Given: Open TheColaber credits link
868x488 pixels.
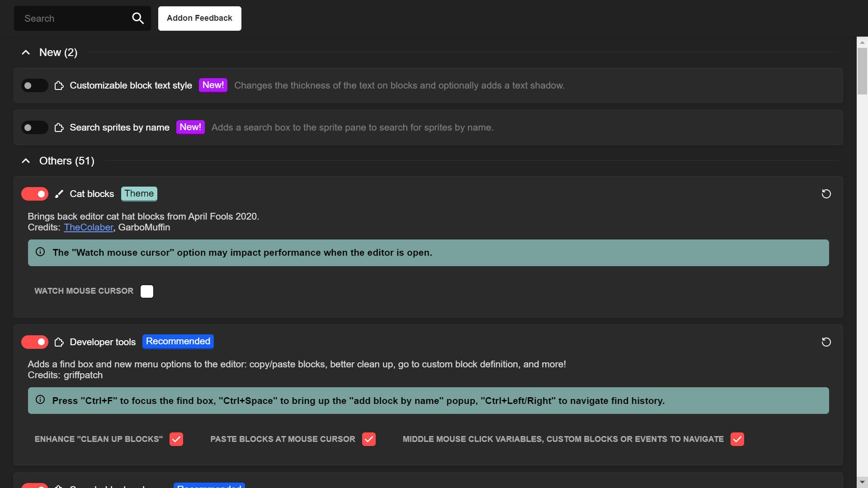Looking at the screenshot, I should click(88, 228).
